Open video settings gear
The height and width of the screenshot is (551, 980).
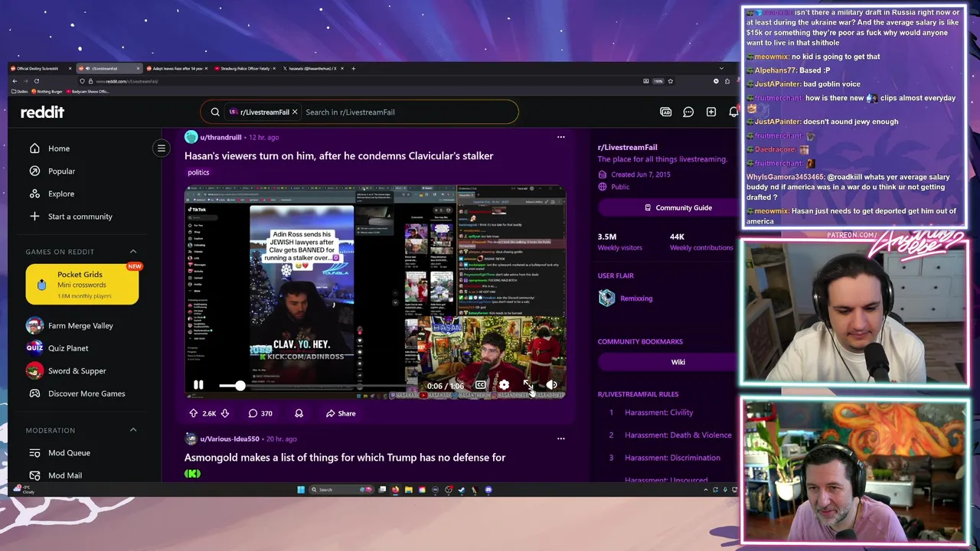point(504,386)
